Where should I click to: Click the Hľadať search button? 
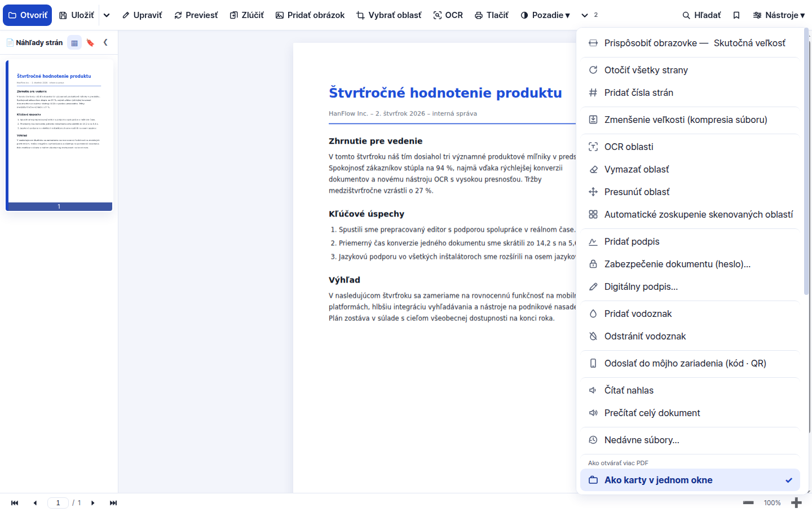pyautogui.click(x=701, y=15)
